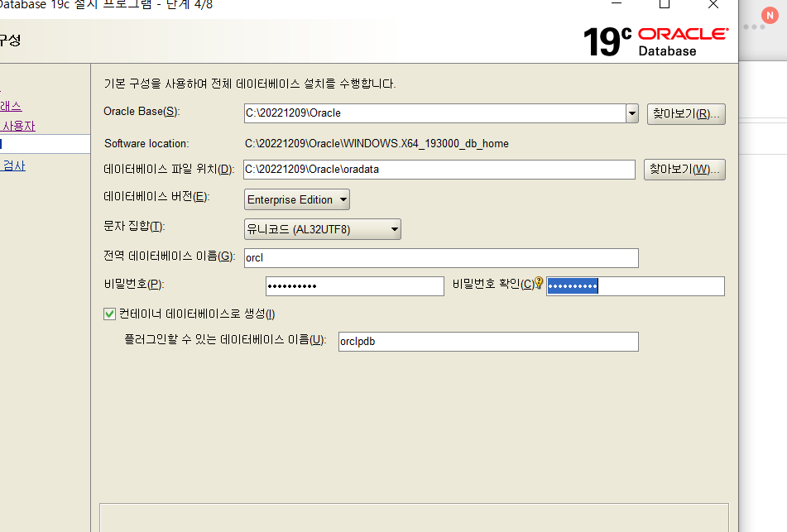Click the pluggable database name field orclpdb
787x532 pixels.
(x=488, y=342)
